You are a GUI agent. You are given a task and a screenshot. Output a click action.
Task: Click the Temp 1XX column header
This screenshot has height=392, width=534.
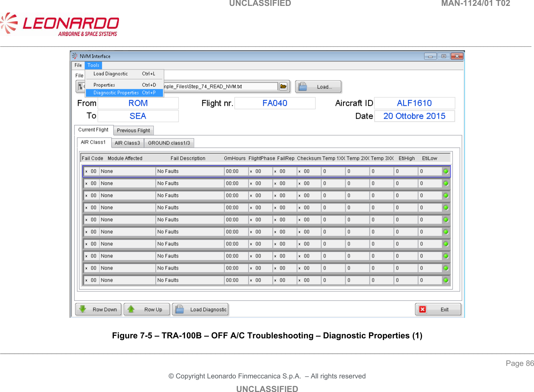point(334,158)
